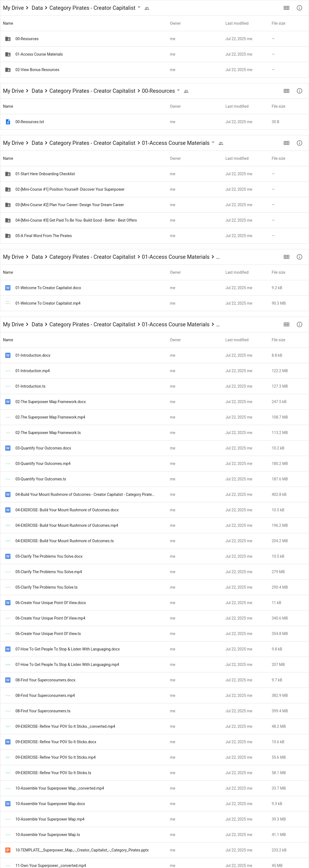Sort by the File size column in the 00-Resources listing

278,107
